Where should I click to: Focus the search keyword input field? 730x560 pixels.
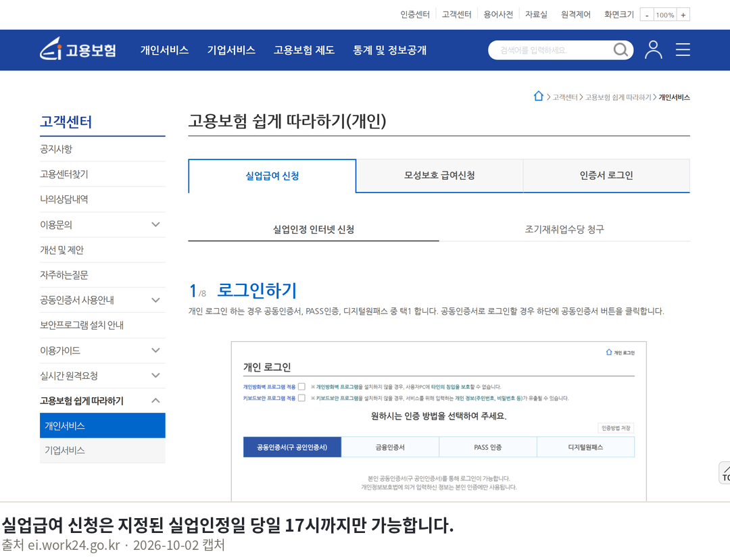point(554,50)
